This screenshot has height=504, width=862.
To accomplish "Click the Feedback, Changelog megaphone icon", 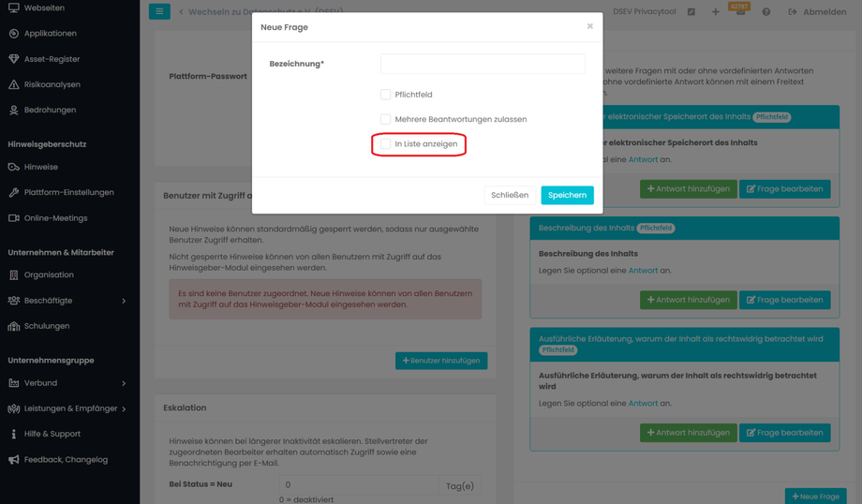I will [x=14, y=460].
